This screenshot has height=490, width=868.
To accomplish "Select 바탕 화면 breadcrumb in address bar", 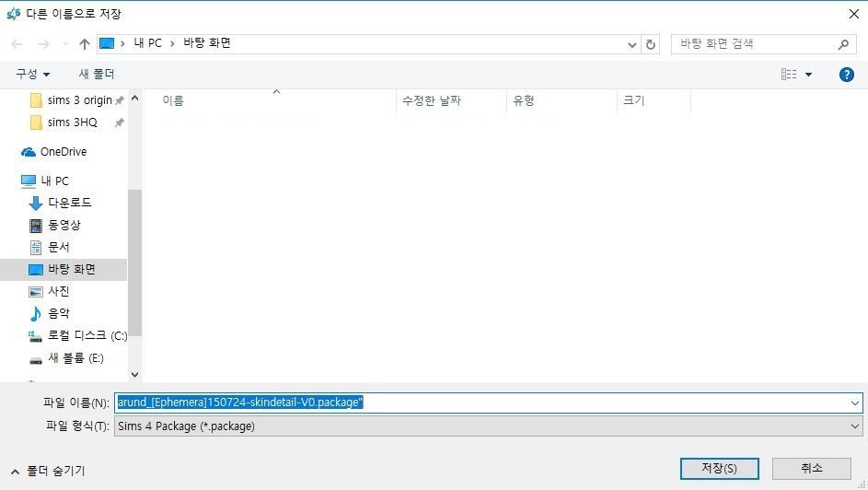I will (x=207, y=43).
